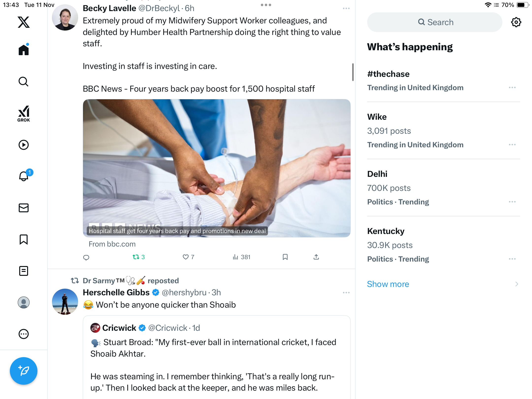
Task: Share Becky Lavelle's post
Action: (x=316, y=257)
